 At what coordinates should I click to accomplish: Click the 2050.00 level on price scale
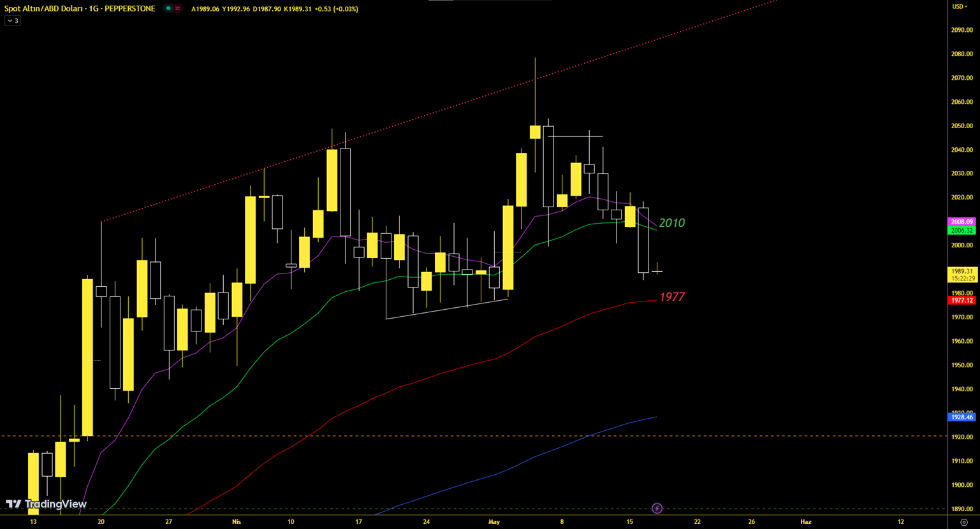pyautogui.click(x=962, y=126)
